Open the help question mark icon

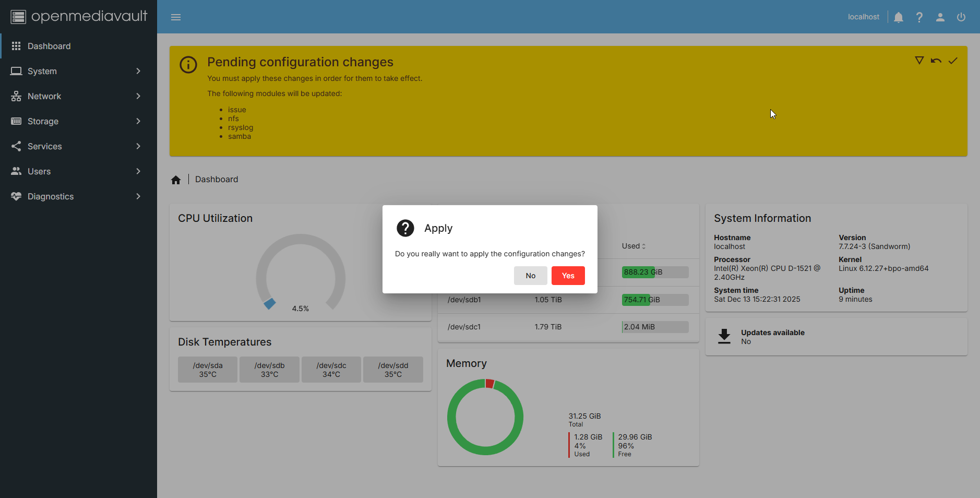(x=919, y=17)
